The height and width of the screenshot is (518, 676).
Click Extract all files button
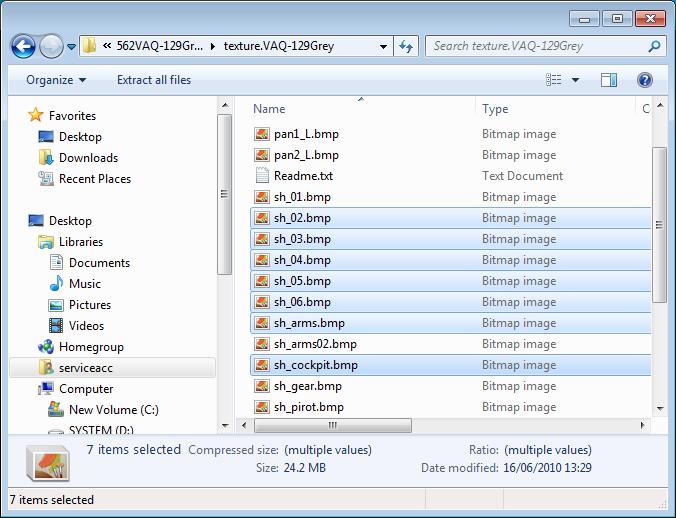[154, 80]
